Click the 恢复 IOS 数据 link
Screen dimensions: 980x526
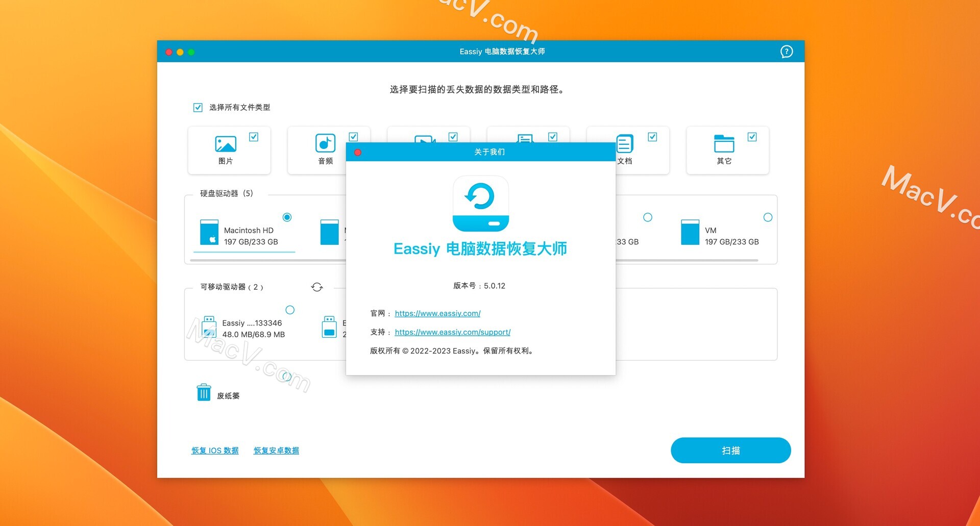click(215, 450)
